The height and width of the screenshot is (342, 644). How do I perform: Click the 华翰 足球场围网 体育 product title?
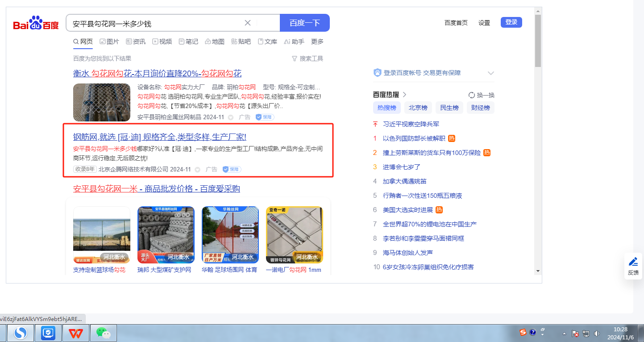pos(229,270)
